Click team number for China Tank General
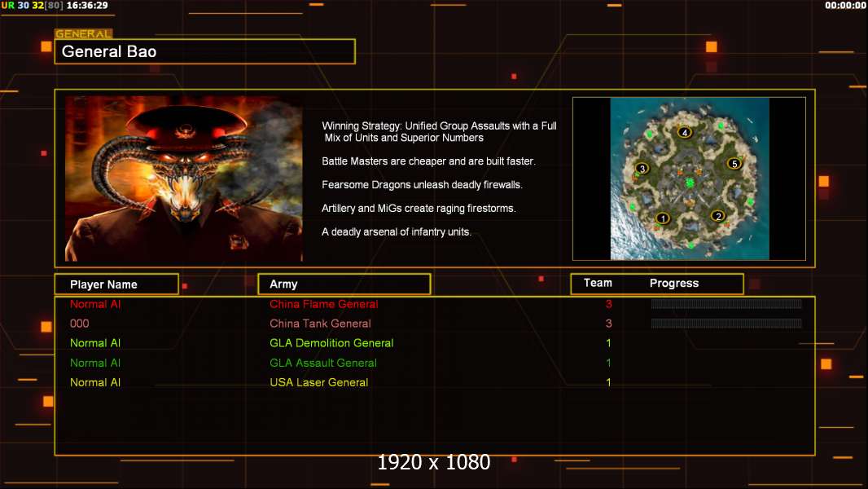868x489 pixels. [x=608, y=324]
